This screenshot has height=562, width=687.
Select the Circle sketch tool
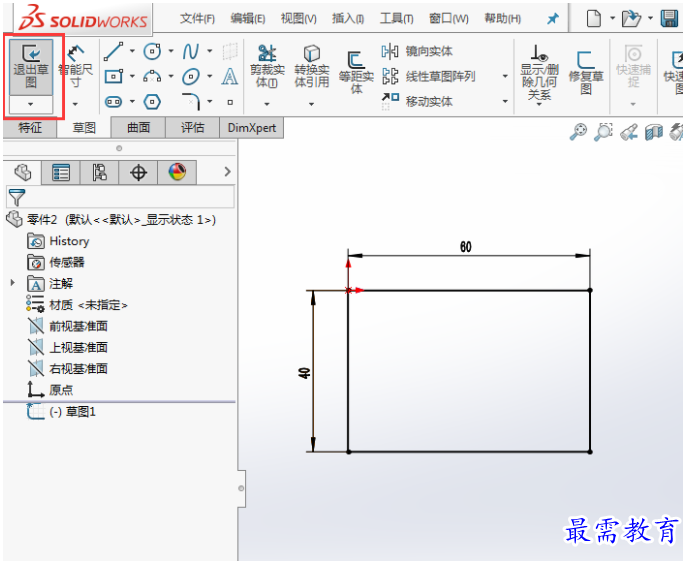pyautogui.click(x=152, y=52)
